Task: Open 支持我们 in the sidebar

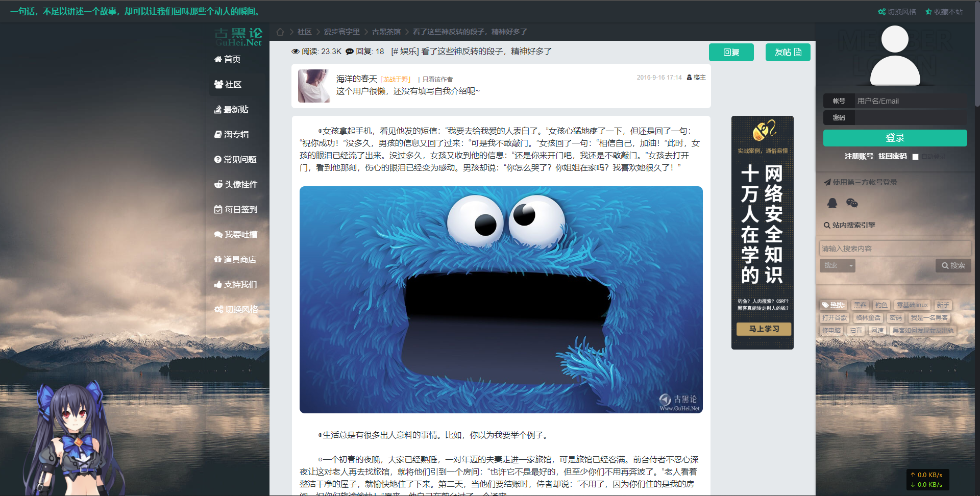Action: point(236,284)
